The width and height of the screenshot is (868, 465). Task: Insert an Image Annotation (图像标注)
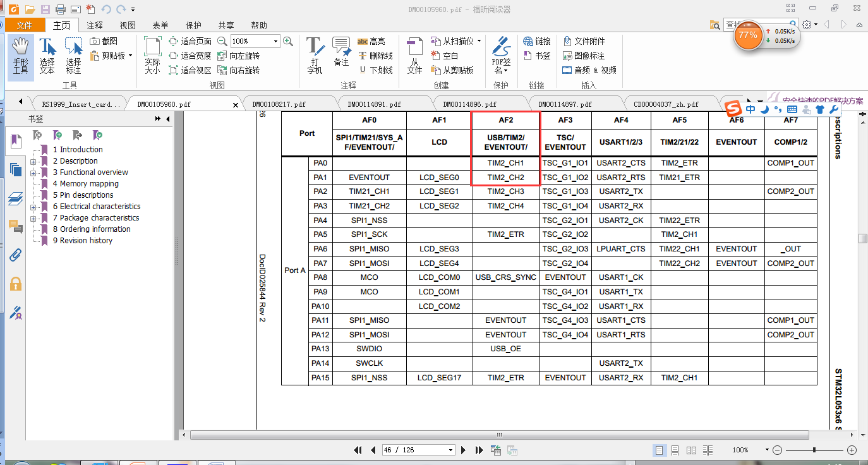[584, 56]
